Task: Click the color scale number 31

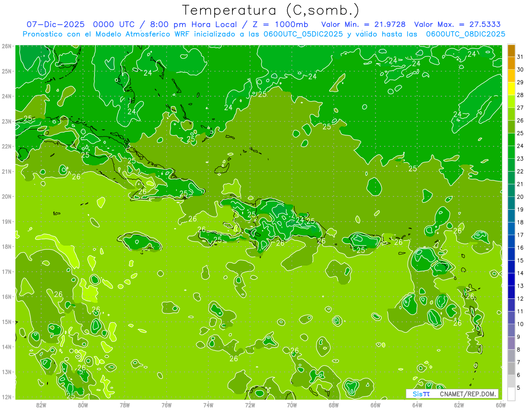Action: point(520,57)
